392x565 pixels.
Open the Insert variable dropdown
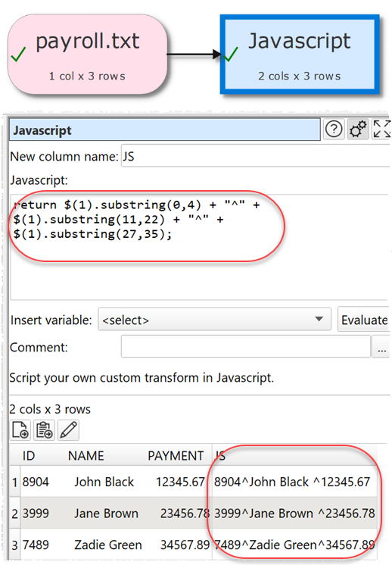pos(214,320)
